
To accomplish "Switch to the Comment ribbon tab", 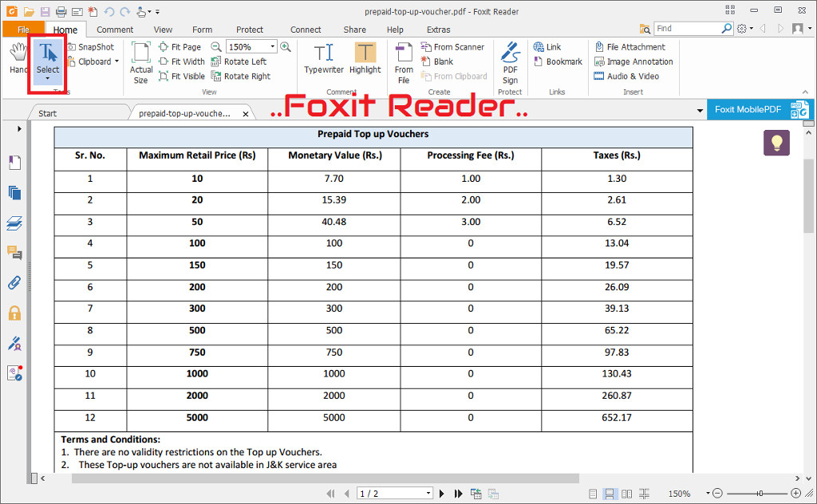I will point(115,29).
